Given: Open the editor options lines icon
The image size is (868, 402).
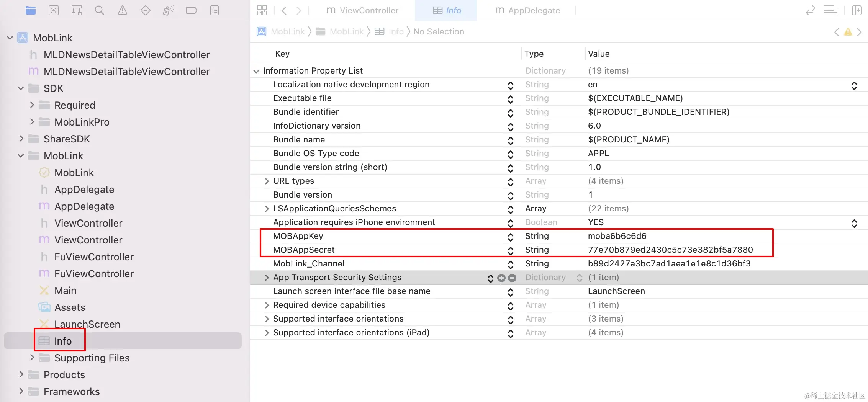Looking at the screenshot, I should click(830, 10).
